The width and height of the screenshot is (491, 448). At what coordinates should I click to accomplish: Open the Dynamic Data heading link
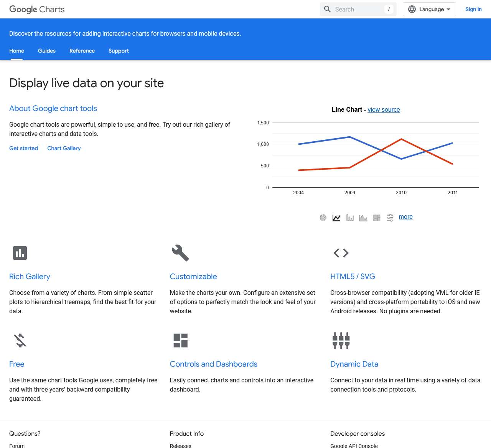[354, 364]
